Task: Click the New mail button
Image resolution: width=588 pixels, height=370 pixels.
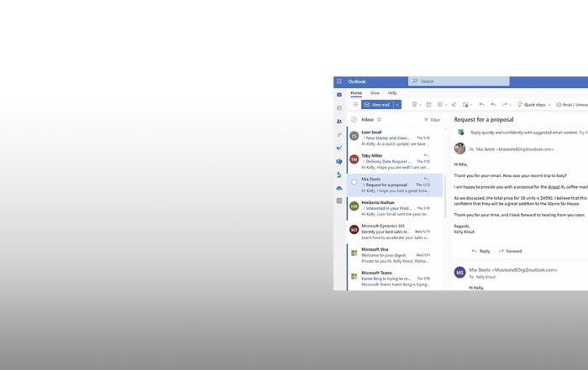Action: pos(377,105)
